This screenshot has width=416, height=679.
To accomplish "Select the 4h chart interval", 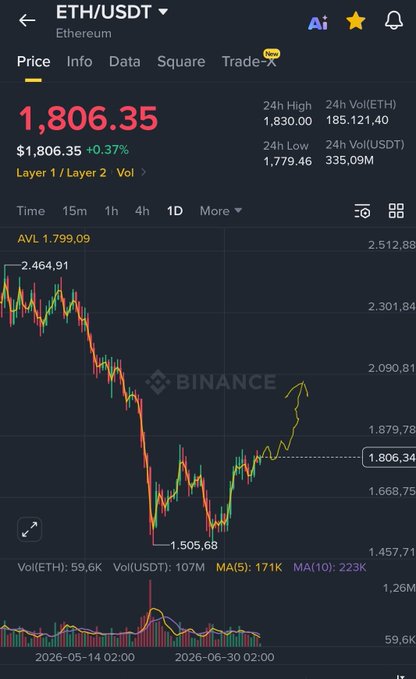I will coord(142,211).
